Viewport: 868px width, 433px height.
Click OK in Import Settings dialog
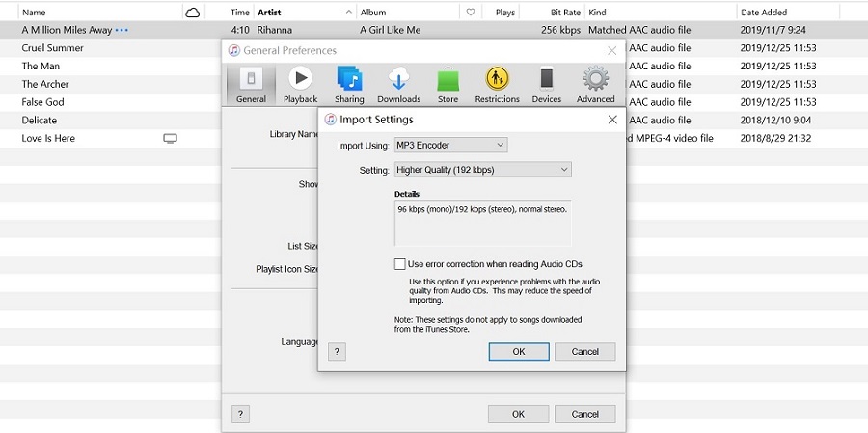(x=518, y=351)
